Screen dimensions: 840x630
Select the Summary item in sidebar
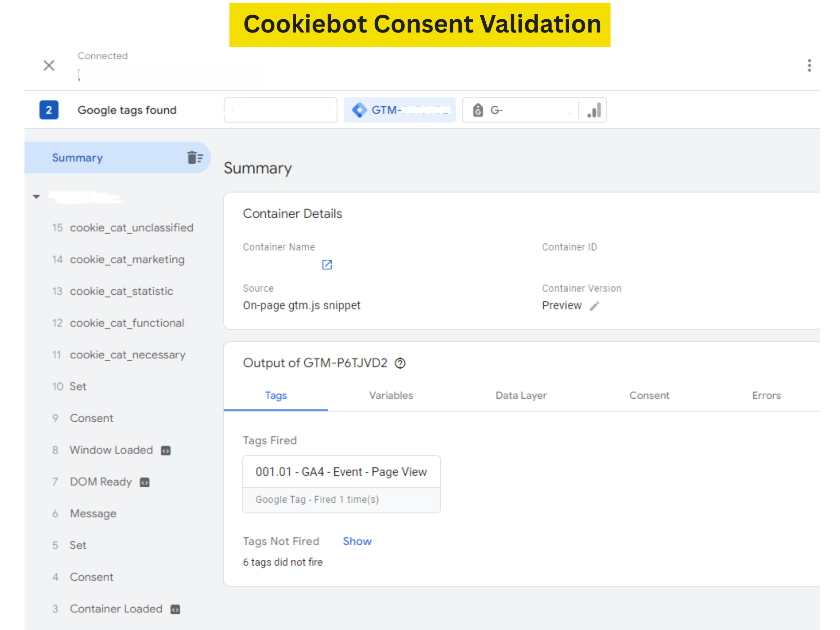tap(77, 157)
